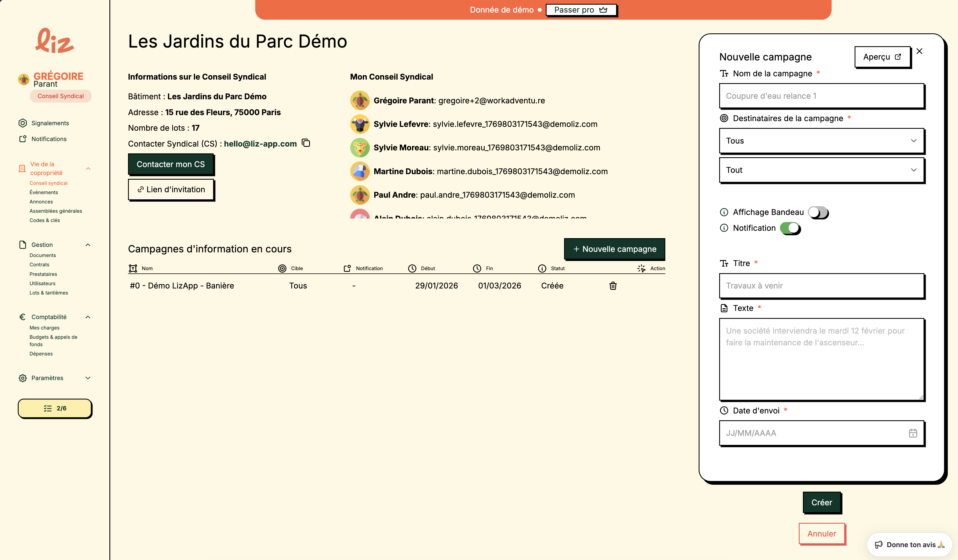The width and height of the screenshot is (958, 560).
Task: Click Paul Andre's avatar
Action: tap(360, 195)
